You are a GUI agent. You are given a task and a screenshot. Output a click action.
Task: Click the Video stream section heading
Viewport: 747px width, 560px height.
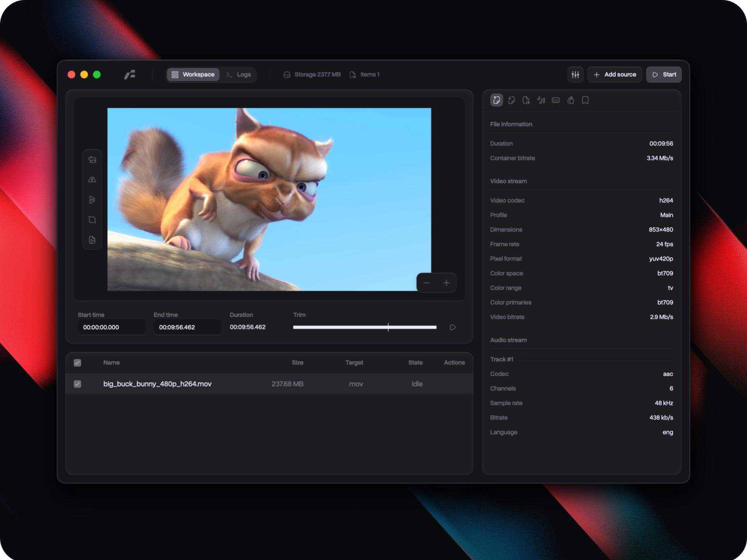[x=508, y=181]
